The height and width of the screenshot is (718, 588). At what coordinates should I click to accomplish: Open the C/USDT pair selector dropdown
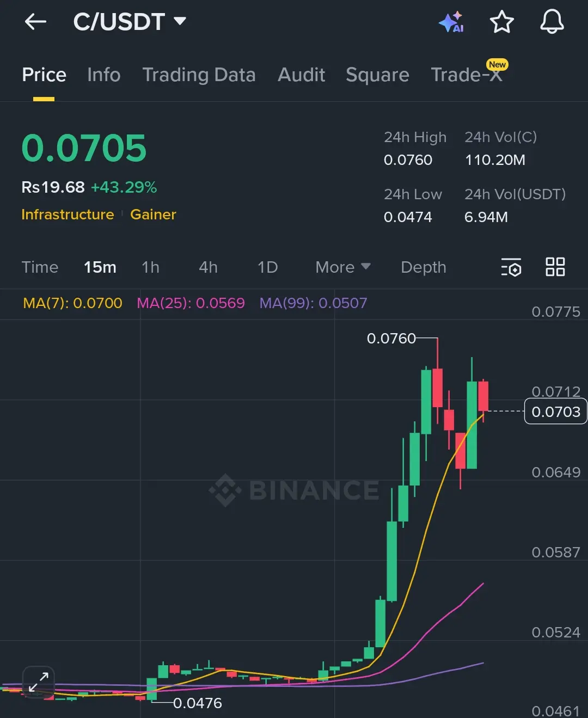pos(130,22)
